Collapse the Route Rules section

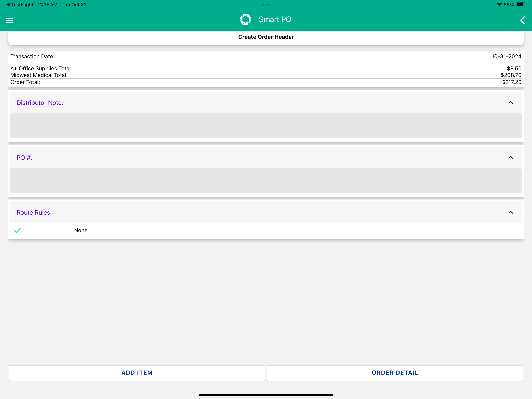click(511, 212)
